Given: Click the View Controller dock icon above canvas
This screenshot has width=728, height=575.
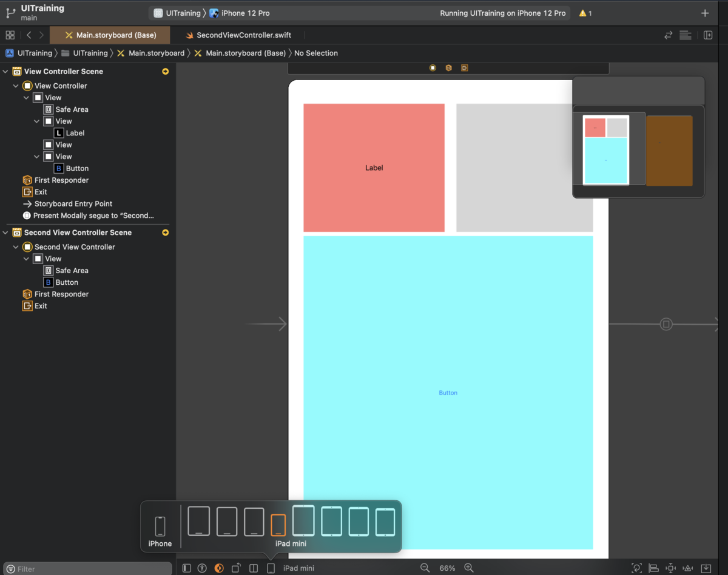Looking at the screenshot, I should (433, 68).
